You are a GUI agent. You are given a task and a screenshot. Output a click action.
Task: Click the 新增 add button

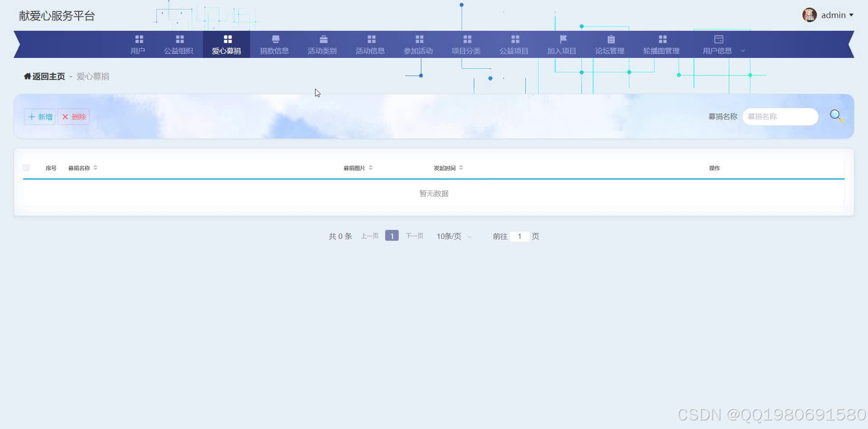coord(39,116)
